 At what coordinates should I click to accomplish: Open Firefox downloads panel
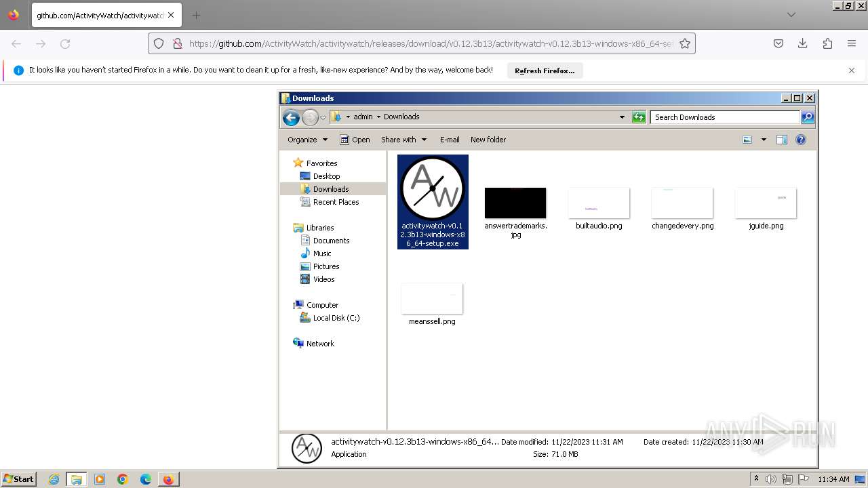803,43
